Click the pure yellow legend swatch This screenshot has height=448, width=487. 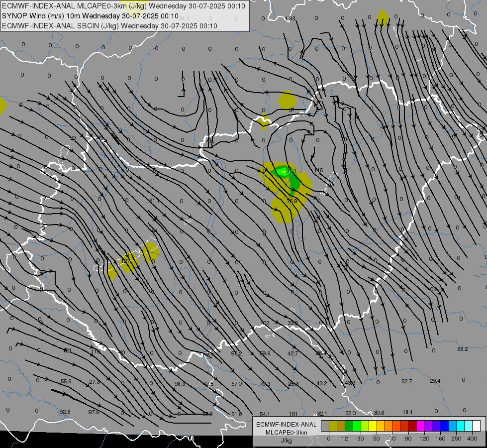pos(373,426)
